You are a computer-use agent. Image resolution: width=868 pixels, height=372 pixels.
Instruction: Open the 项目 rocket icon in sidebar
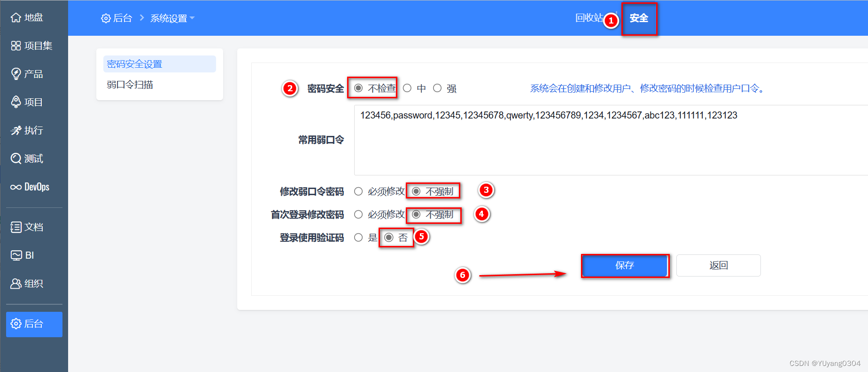click(x=16, y=102)
